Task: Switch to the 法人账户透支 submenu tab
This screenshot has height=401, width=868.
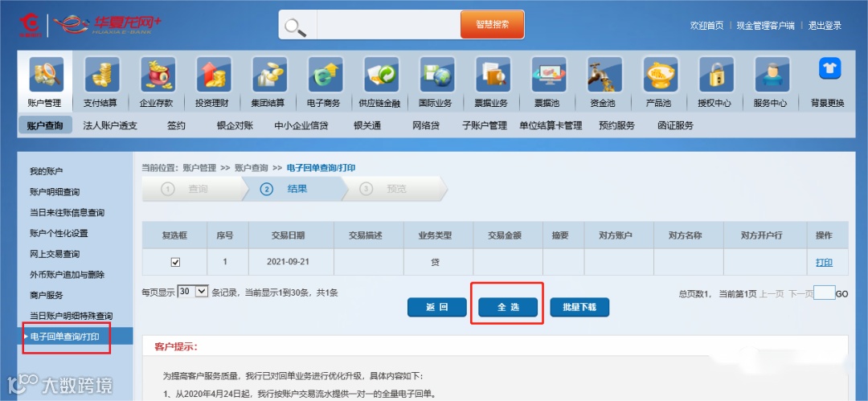Action: [x=110, y=125]
